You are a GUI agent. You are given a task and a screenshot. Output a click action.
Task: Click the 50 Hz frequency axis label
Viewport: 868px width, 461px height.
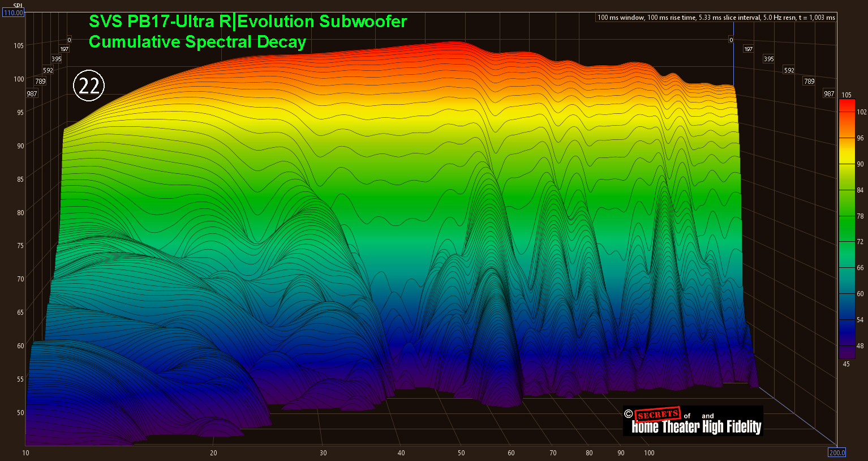pyautogui.click(x=462, y=453)
